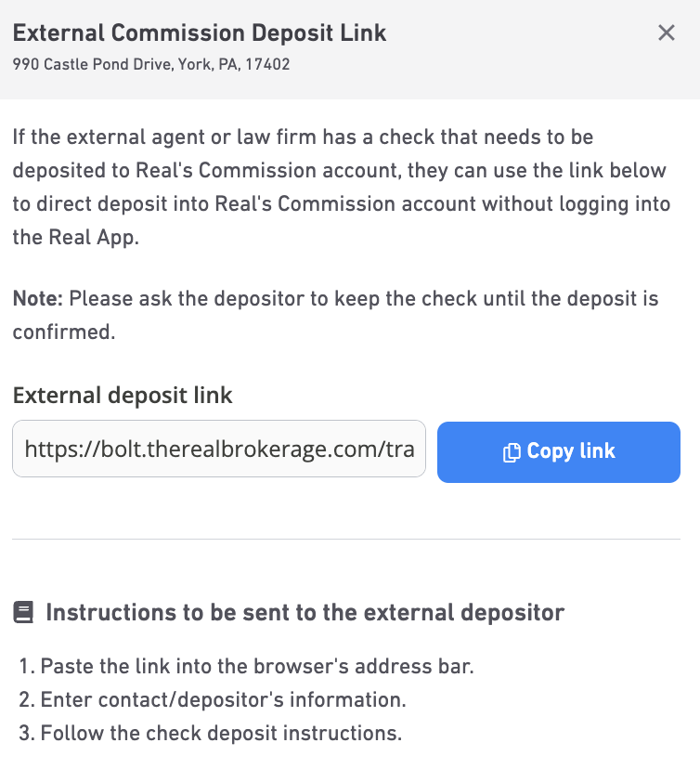Screen dimensions: 700x782
Task: Click the dialog title External Commission Deposit Link
Action: tap(200, 33)
